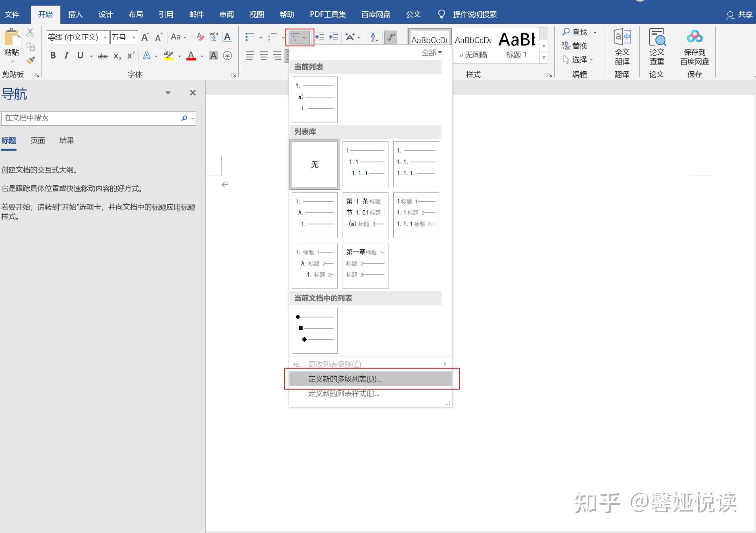This screenshot has width=756, height=533.
Task: Open the 全部 filter dropdown
Action: tap(432, 53)
